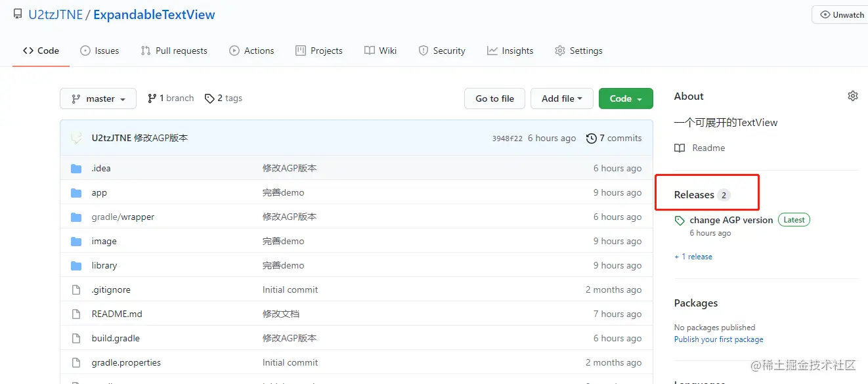Image resolution: width=868 pixels, height=384 pixels.
Task: Click the folder icon for .idea
Action: (76, 168)
